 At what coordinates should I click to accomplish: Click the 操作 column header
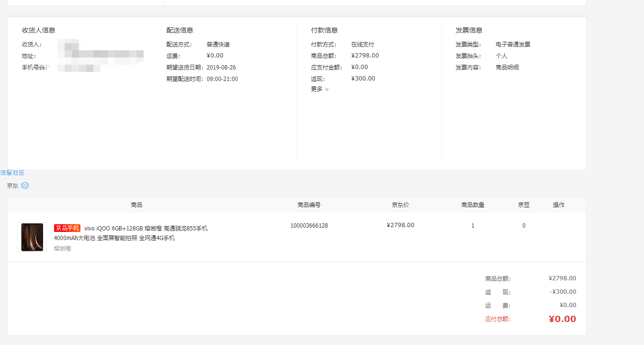pyautogui.click(x=558, y=205)
